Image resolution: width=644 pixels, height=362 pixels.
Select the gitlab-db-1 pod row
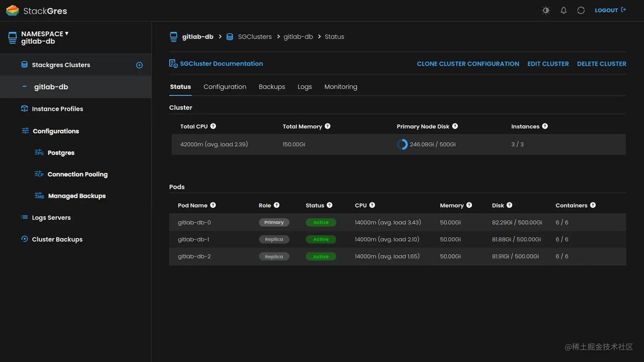[397, 239]
